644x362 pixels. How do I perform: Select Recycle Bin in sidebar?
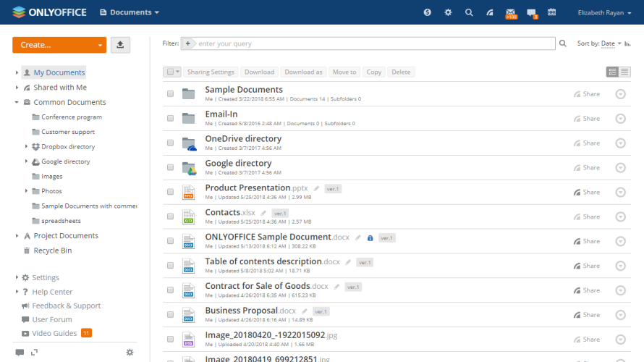(52, 251)
